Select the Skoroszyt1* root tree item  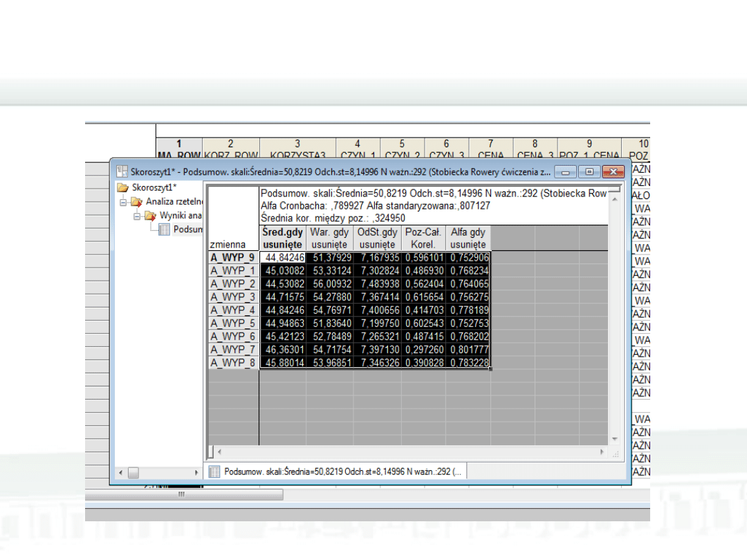coord(154,187)
